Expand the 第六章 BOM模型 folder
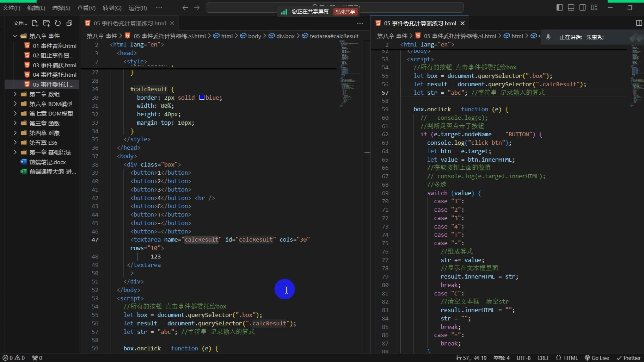The height and width of the screenshot is (362, 644). 42,104
